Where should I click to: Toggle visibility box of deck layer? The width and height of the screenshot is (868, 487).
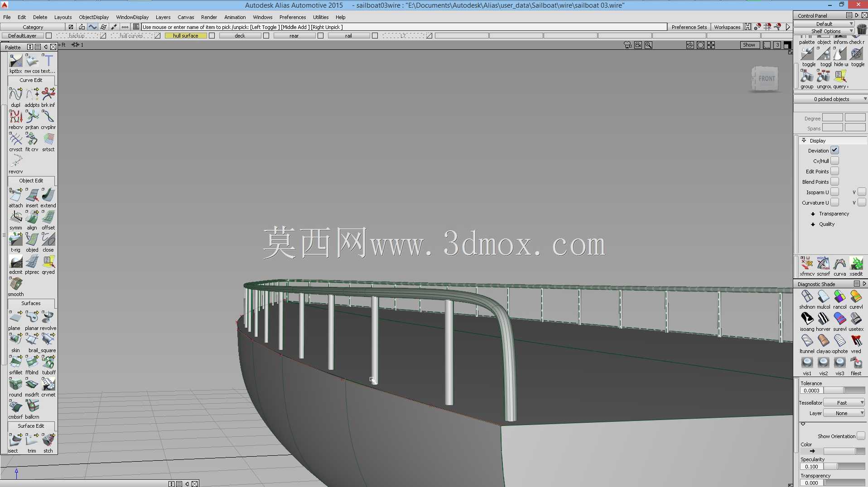[x=266, y=36]
